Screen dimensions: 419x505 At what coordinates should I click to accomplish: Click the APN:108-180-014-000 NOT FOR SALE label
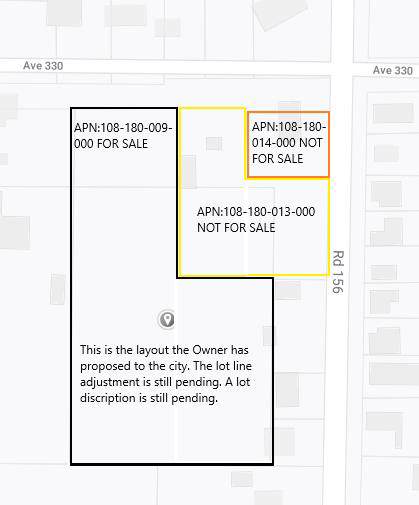click(289, 143)
